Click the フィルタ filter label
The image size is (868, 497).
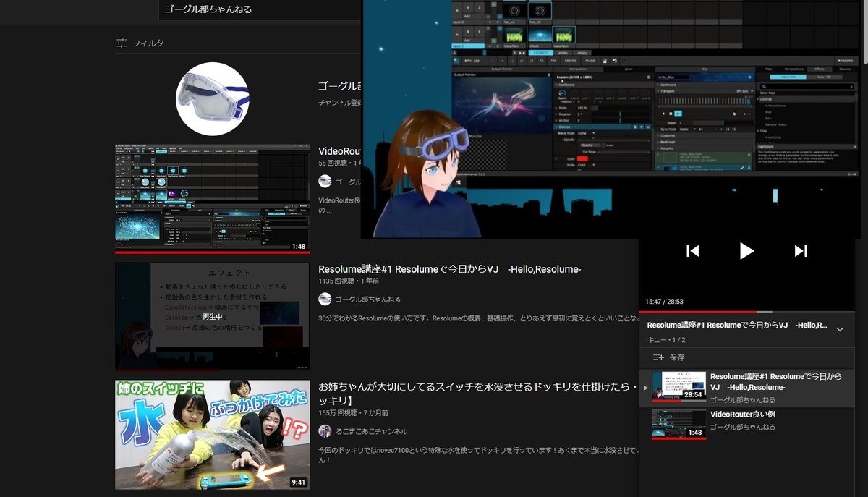(x=148, y=43)
